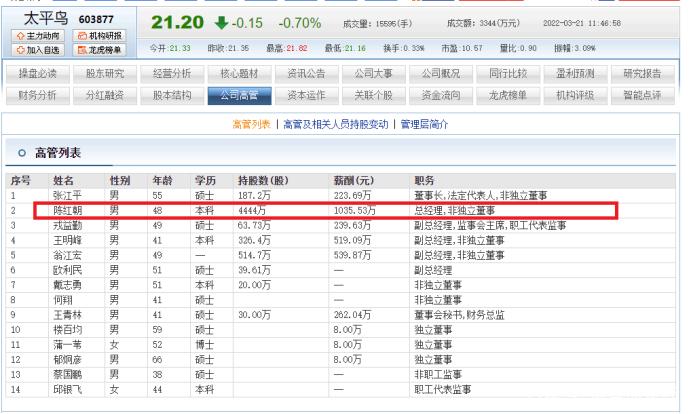Click the 机构研报 icon
Viewport: 691px width, 414px height.
point(82,36)
